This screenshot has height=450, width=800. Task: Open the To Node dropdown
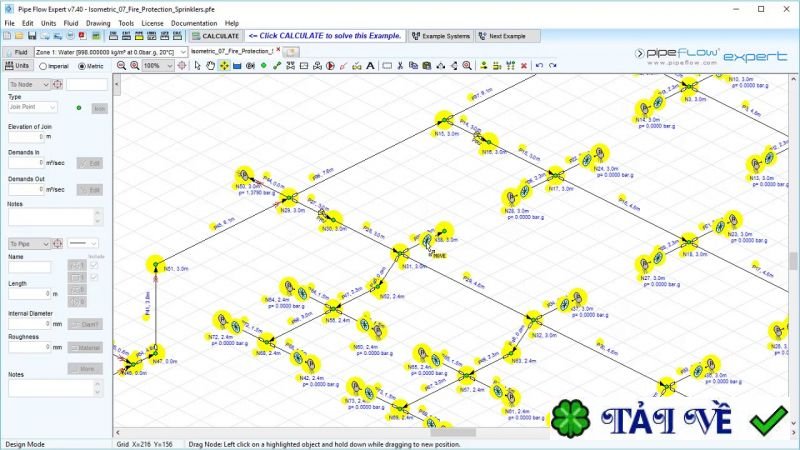tap(29, 84)
